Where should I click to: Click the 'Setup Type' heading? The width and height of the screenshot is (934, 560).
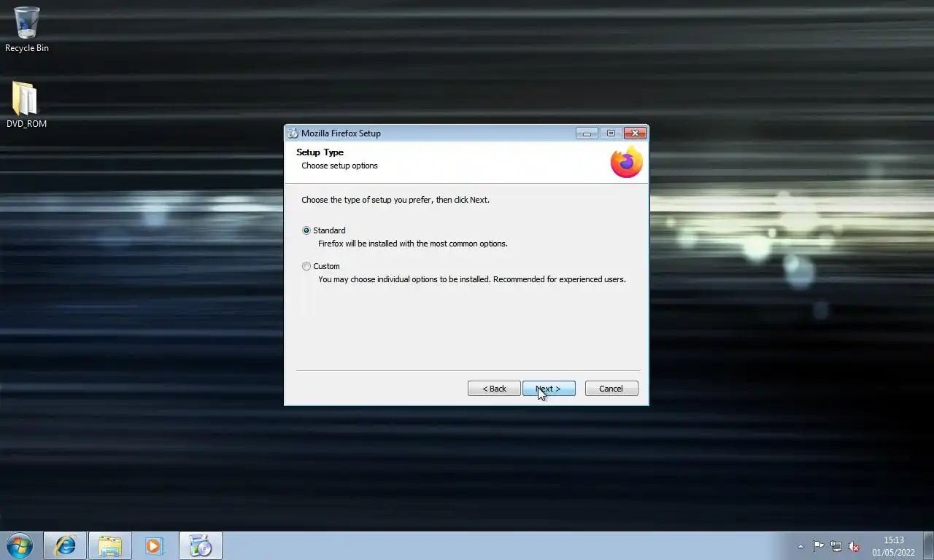click(320, 152)
